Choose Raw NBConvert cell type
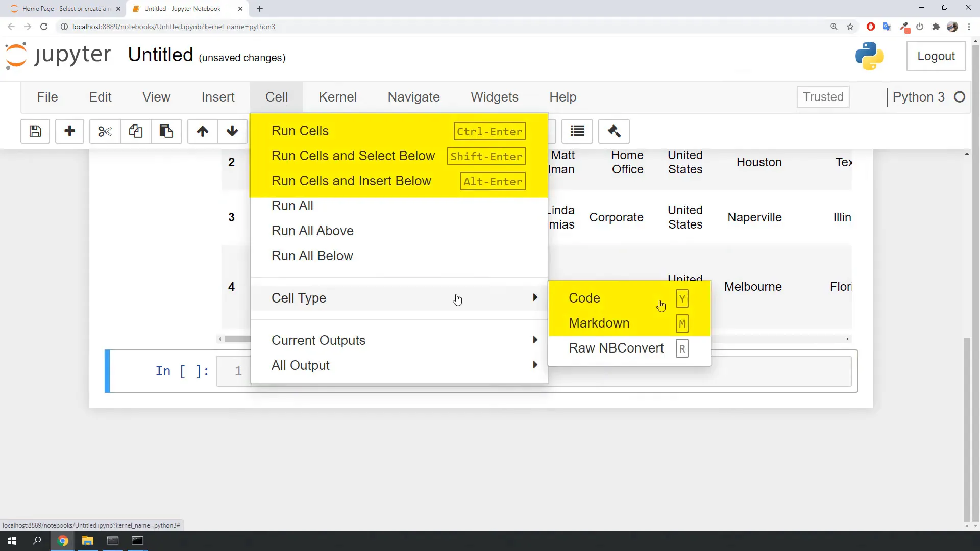This screenshot has height=551, width=980. point(616,348)
